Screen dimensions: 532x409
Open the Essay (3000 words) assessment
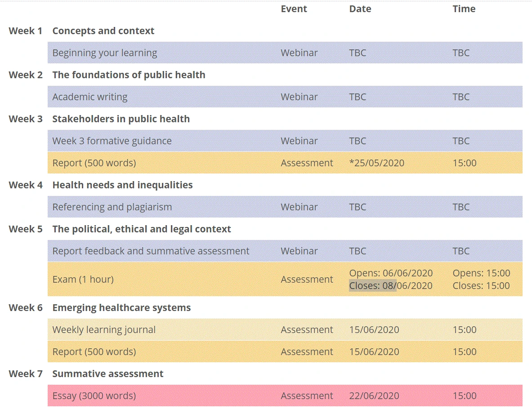pyautogui.click(x=94, y=396)
